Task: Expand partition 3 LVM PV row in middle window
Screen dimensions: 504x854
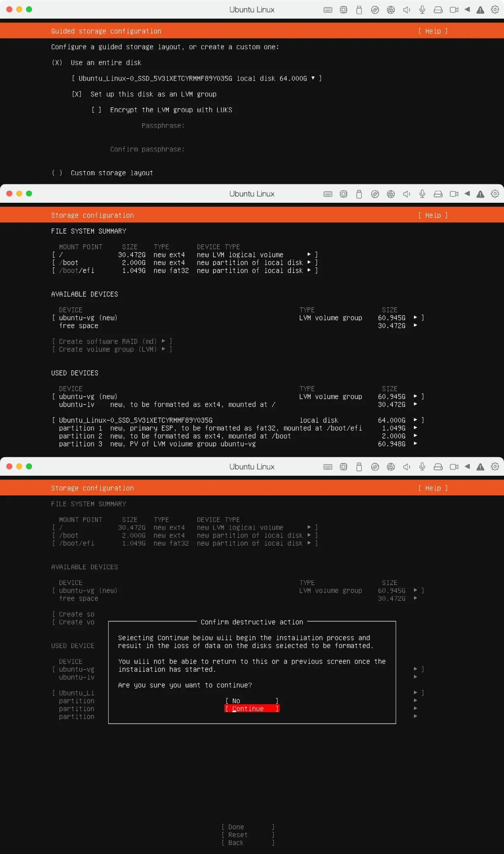Action: [x=238, y=444]
